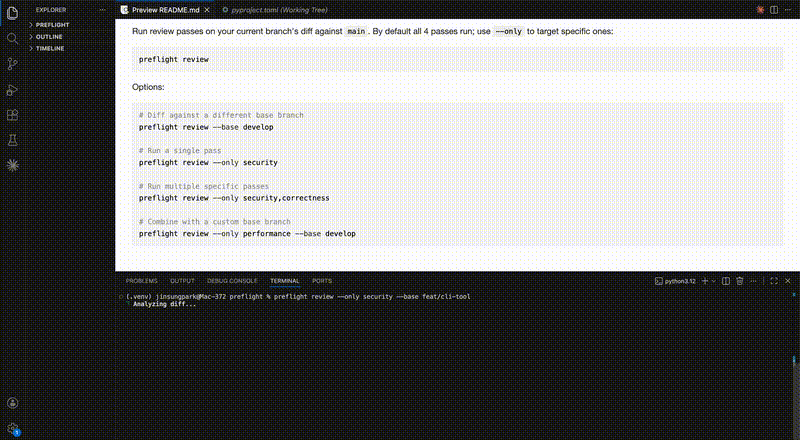Maximize the terminal panel size
This screenshot has height=440, width=800.
pyautogui.click(x=774, y=281)
